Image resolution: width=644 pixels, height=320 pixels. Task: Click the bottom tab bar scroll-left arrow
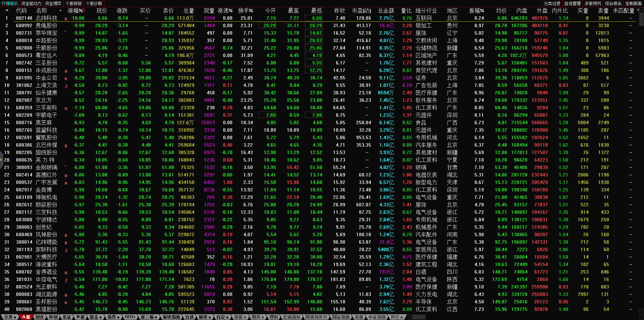pos(410,317)
